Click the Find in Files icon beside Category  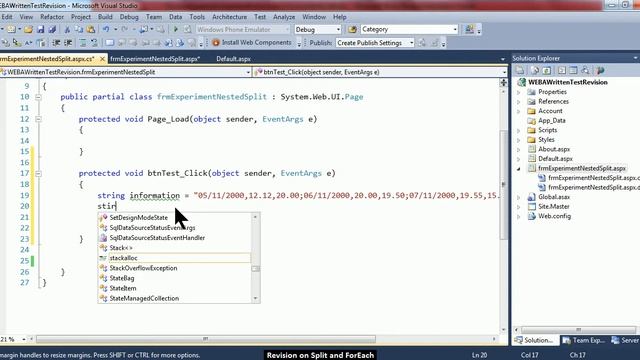point(352,29)
